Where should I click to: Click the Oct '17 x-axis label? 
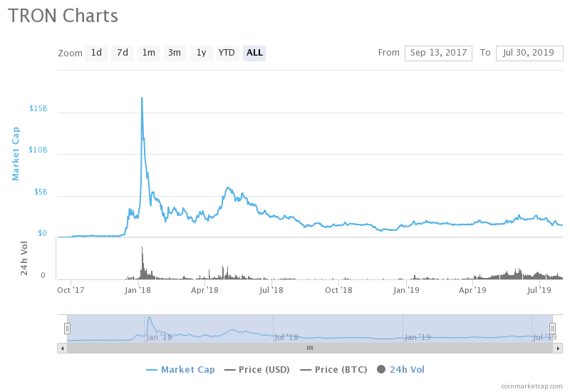(x=71, y=290)
